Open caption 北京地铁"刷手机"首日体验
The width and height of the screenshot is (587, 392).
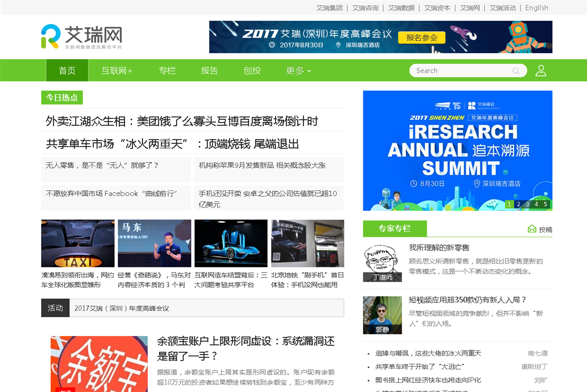click(308, 280)
